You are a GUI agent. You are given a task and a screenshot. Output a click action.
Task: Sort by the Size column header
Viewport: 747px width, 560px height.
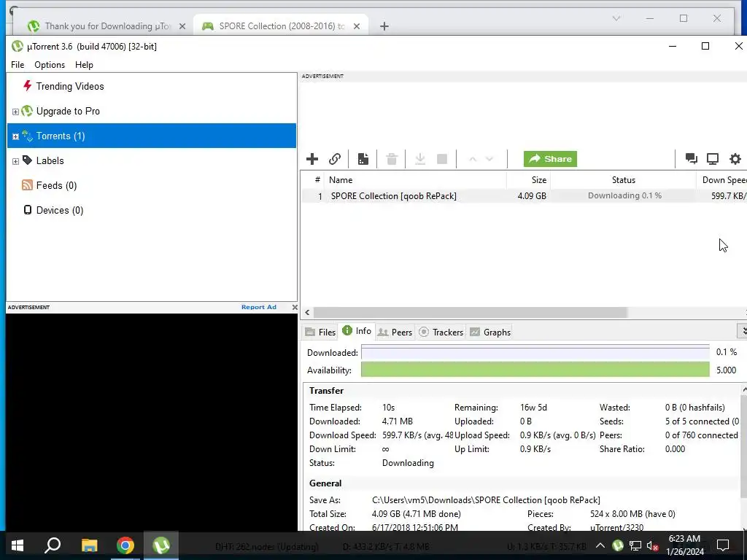click(528, 180)
